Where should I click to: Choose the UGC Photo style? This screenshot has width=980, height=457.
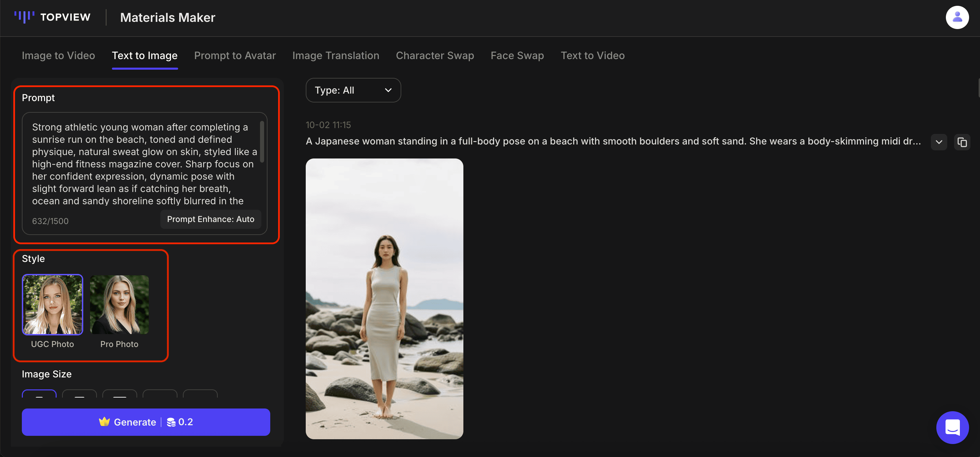click(53, 304)
